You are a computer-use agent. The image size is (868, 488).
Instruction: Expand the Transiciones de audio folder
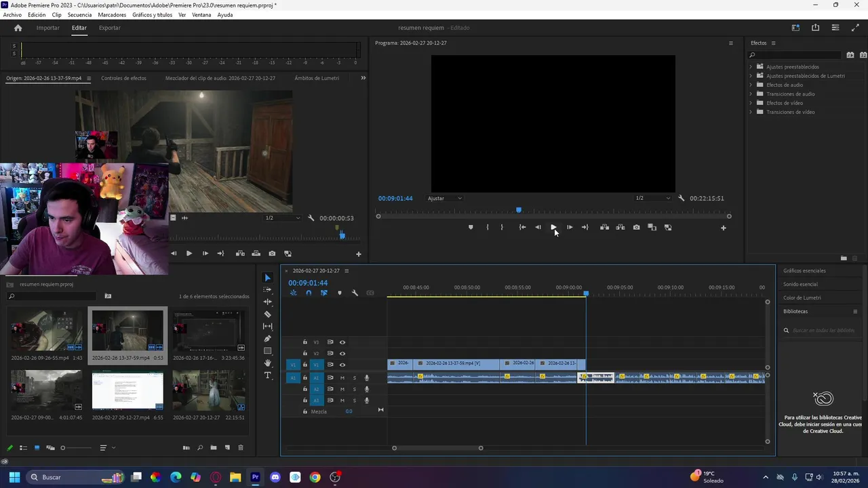pos(751,94)
